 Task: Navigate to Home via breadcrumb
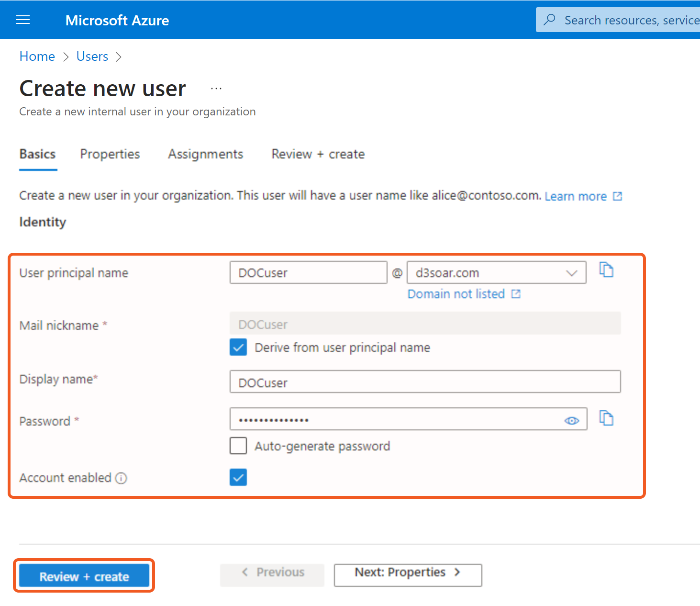[37, 56]
